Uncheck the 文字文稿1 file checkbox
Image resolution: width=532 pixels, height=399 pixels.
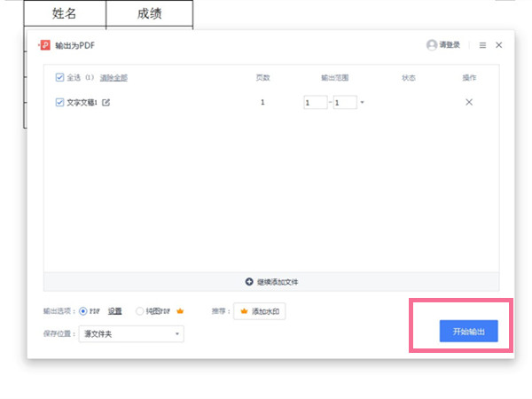coord(59,102)
